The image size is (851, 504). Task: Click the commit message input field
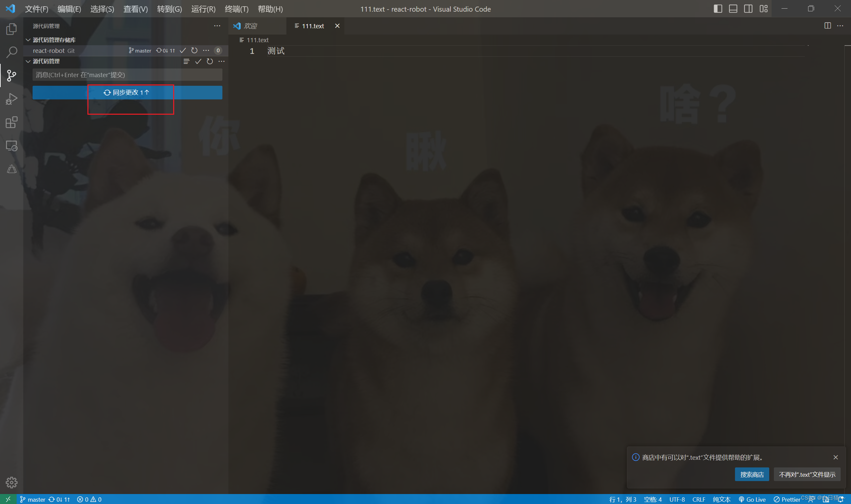point(127,75)
